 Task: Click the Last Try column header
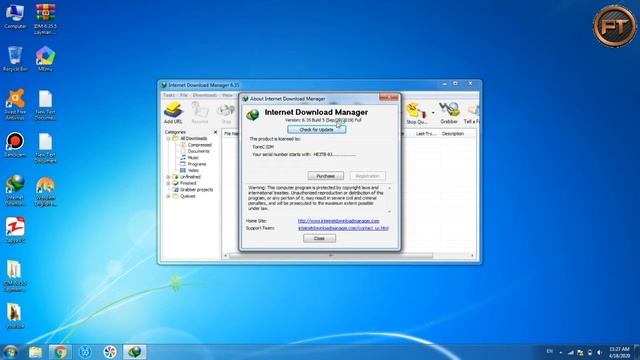(426, 134)
